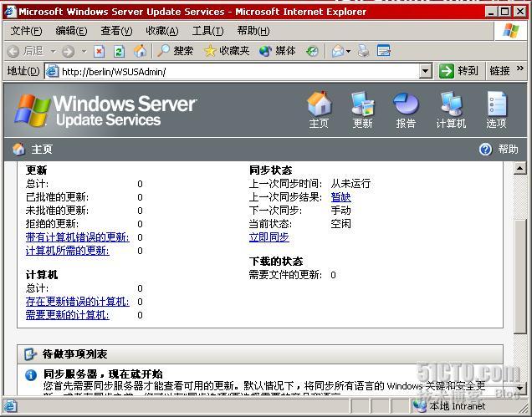This screenshot has height=417, width=532.
Task: Click the 待做事项列表 section icon
Action: click(x=31, y=354)
